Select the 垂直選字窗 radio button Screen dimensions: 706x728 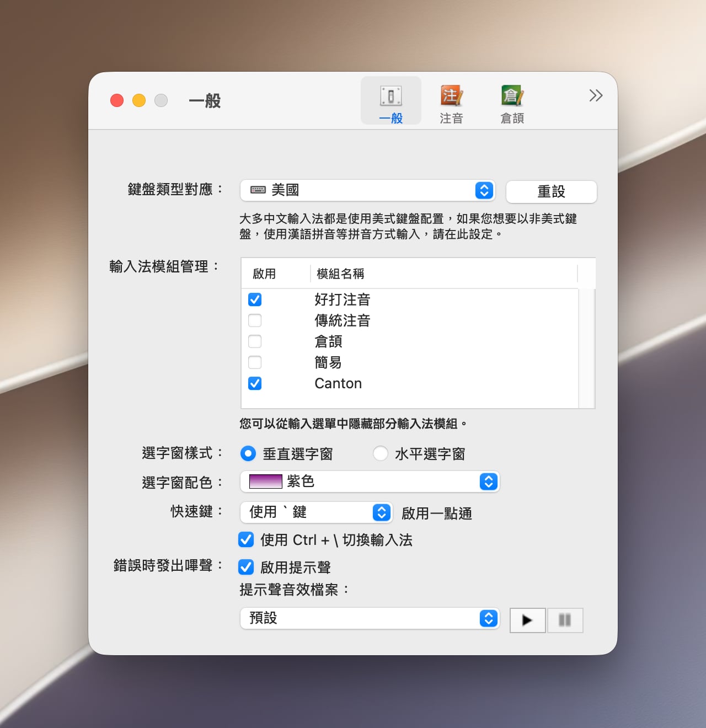pos(248,453)
